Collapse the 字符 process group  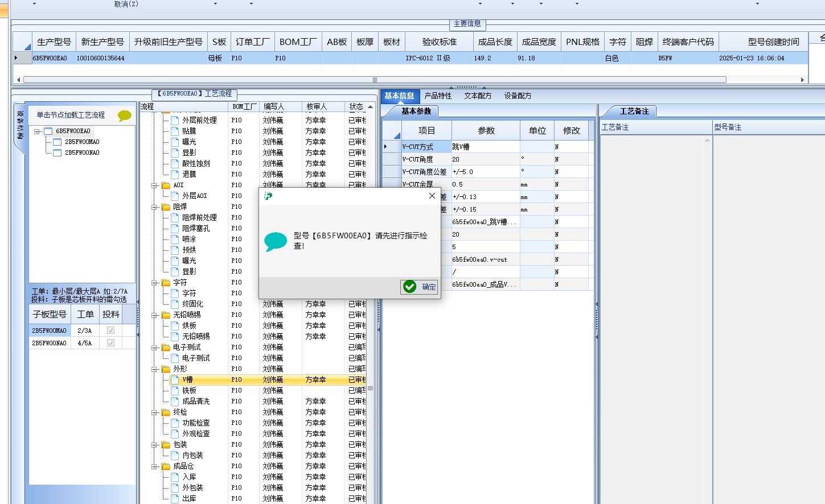coord(154,283)
